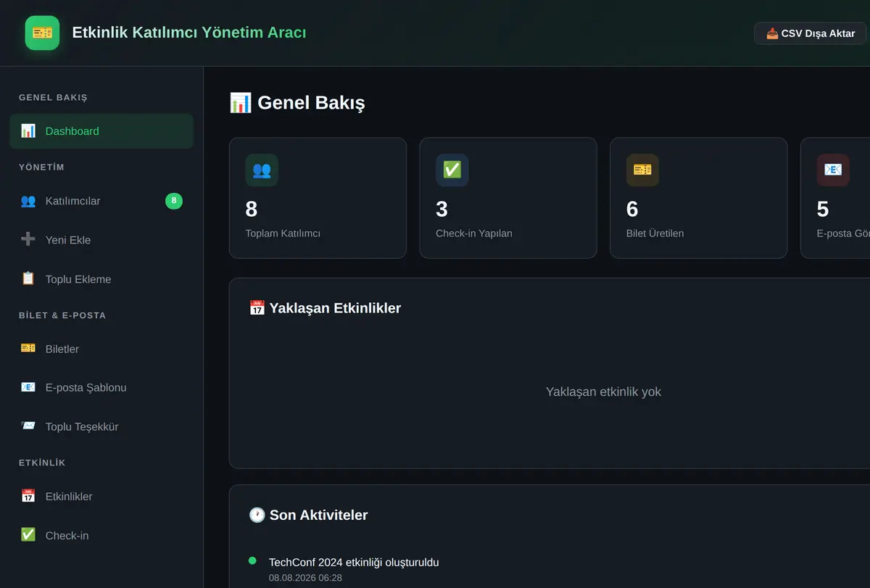
Task: Open the Toplu Ekleme page
Action: point(101,279)
